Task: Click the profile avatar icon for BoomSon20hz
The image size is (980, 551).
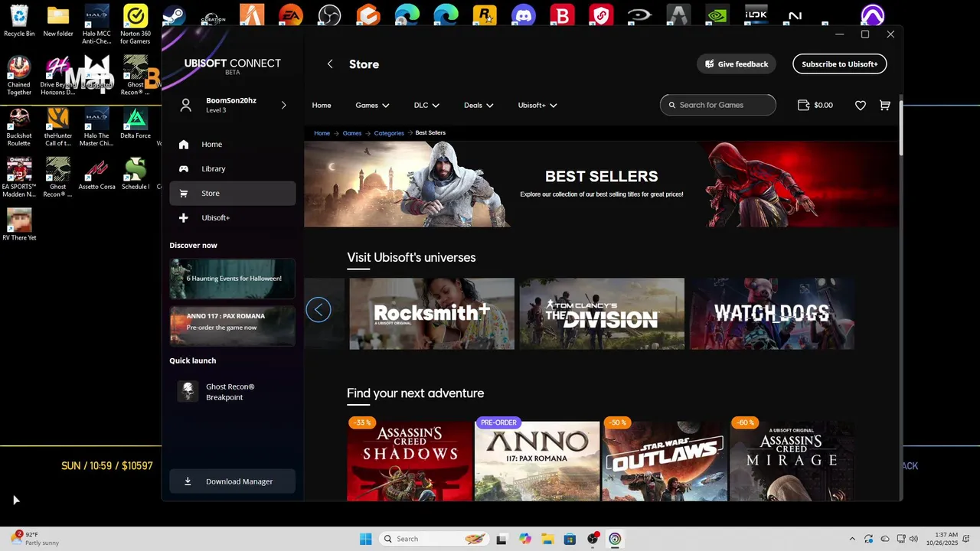Action: point(185,106)
